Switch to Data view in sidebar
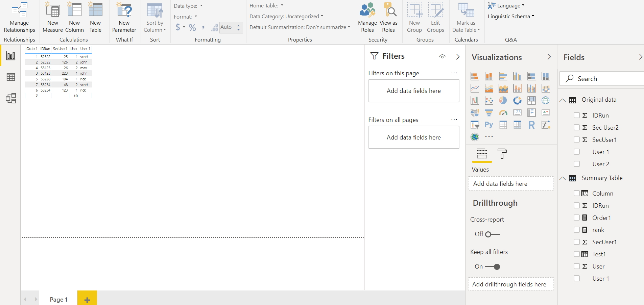This screenshot has width=644, height=305. (x=11, y=77)
